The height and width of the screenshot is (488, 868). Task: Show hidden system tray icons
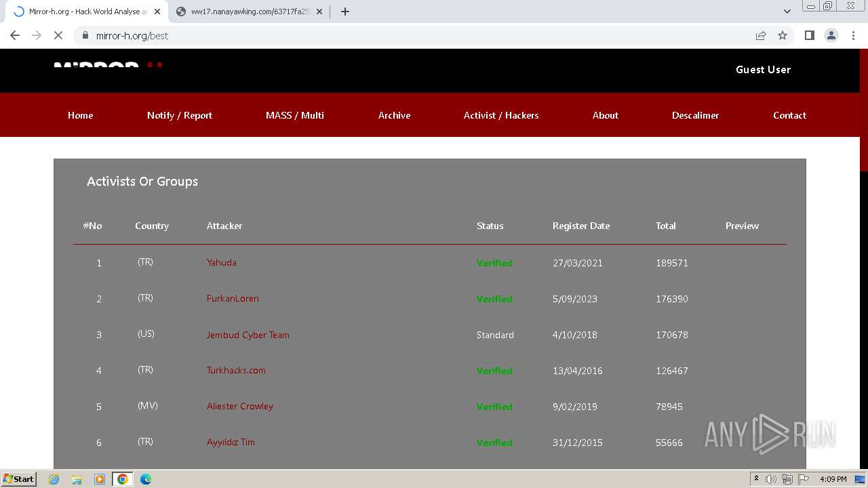tap(756, 479)
